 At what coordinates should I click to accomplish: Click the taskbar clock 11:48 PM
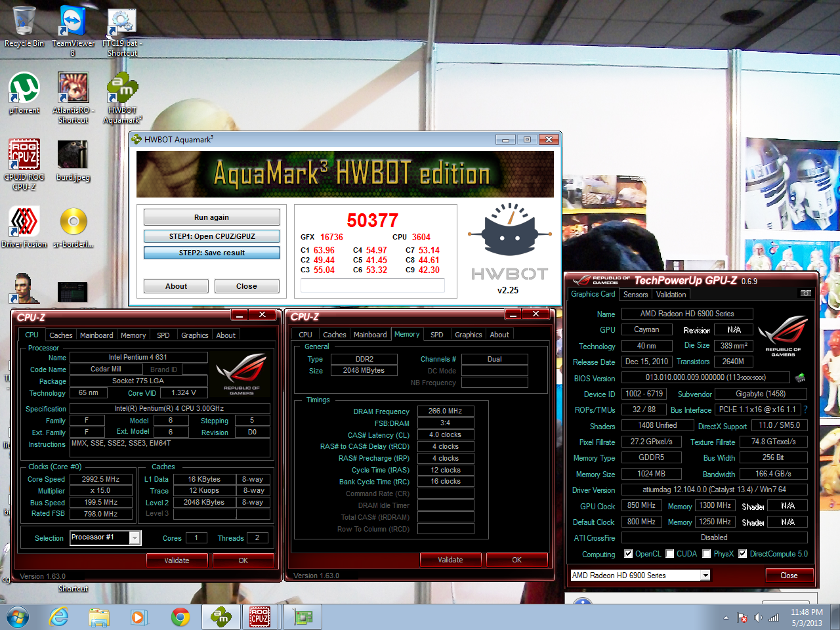(x=807, y=618)
